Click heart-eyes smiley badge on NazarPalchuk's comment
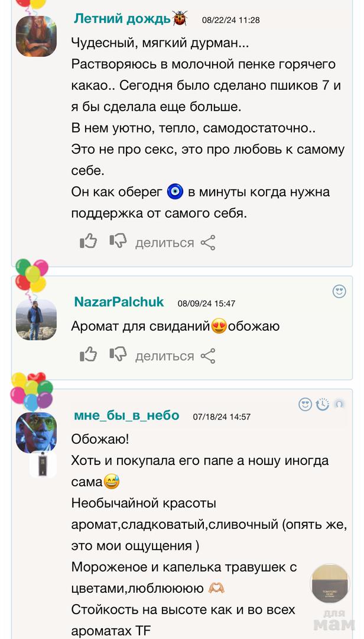 click(339, 291)
